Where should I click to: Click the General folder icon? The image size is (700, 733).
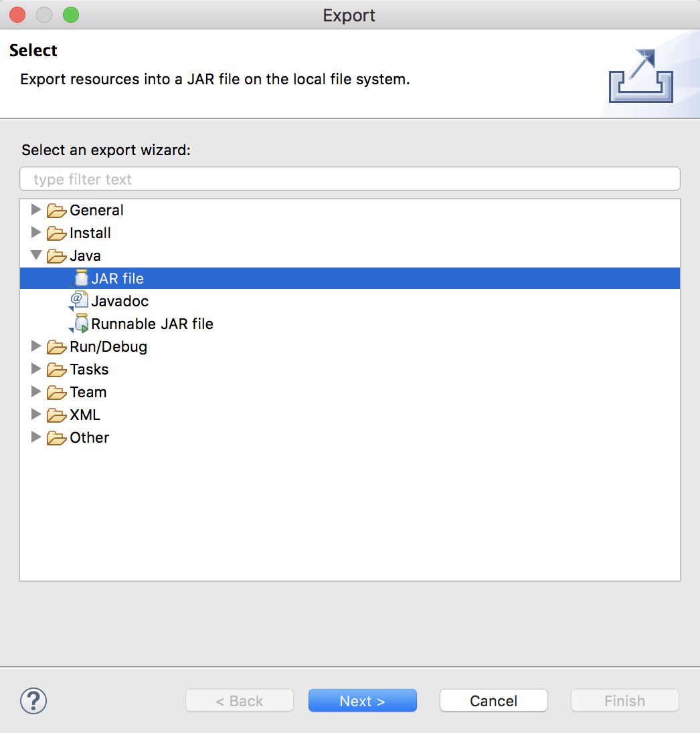(57, 211)
